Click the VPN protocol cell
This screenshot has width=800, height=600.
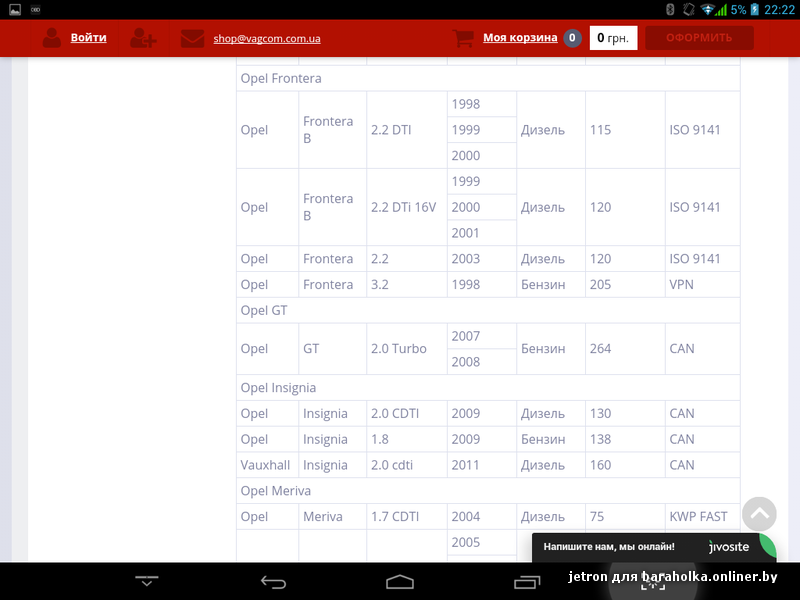[x=703, y=285]
